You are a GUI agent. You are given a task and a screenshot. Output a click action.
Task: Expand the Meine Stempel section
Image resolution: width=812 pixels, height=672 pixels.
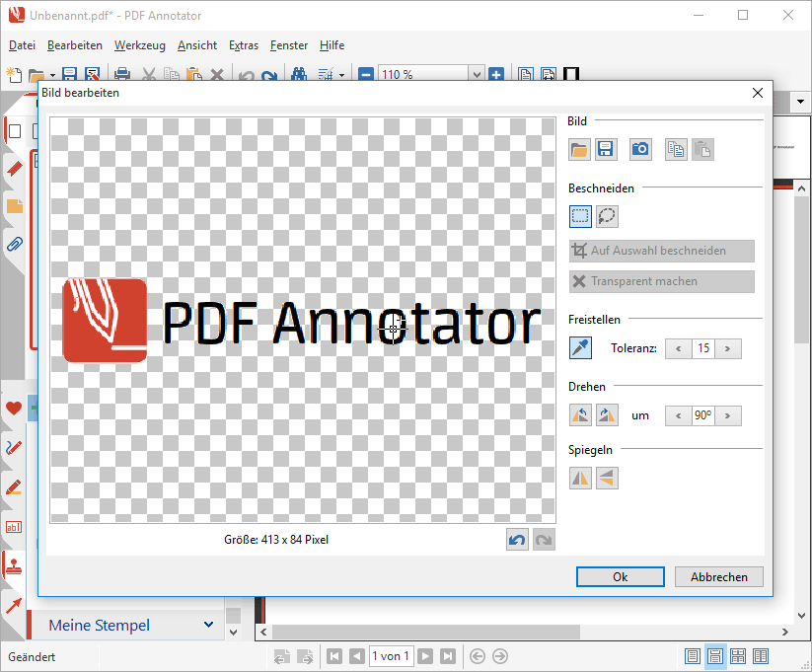click(x=208, y=625)
